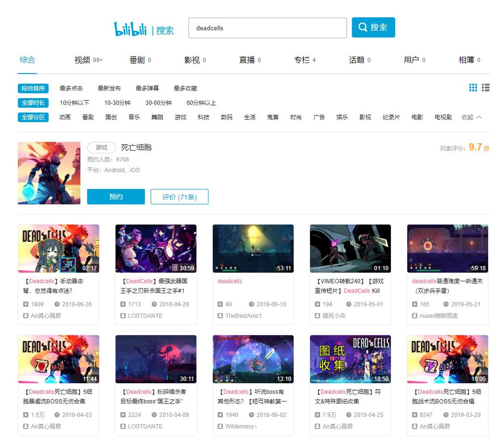
Task: Open the 11:44 暴虐 video thumbnail
Action: (x=59, y=359)
